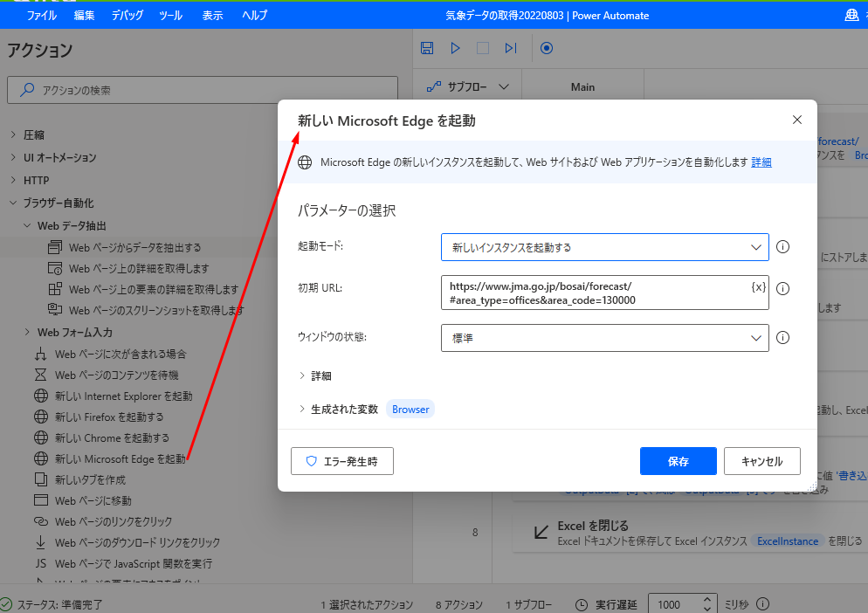Open the ヘルプ menu
Viewport: 868px width, 613px height.
[x=255, y=16]
